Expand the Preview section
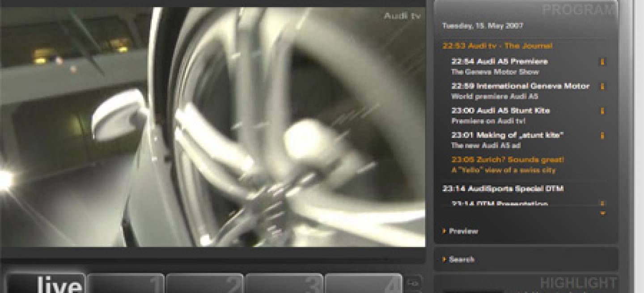Image resolution: width=644 pixels, height=293 pixels. (460, 231)
